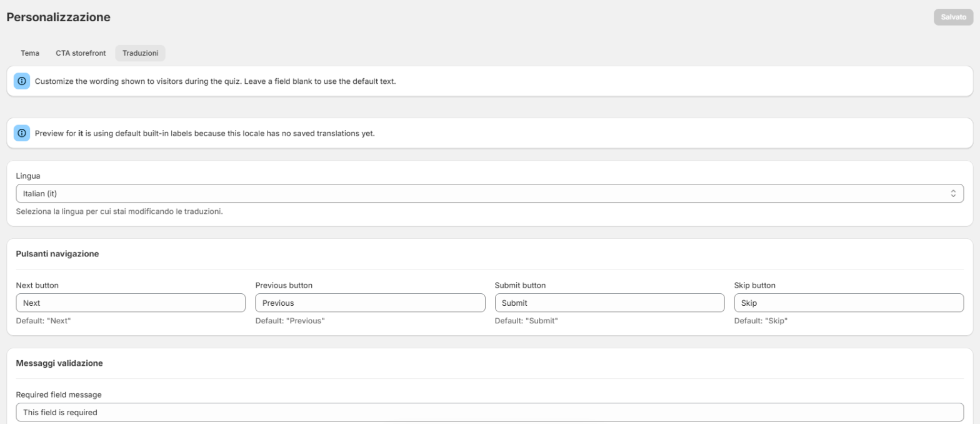This screenshot has width=980, height=424.
Task: Click the 'Default: "Previous"' hint text
Action: pyautogui.click(x=290, y=321)
